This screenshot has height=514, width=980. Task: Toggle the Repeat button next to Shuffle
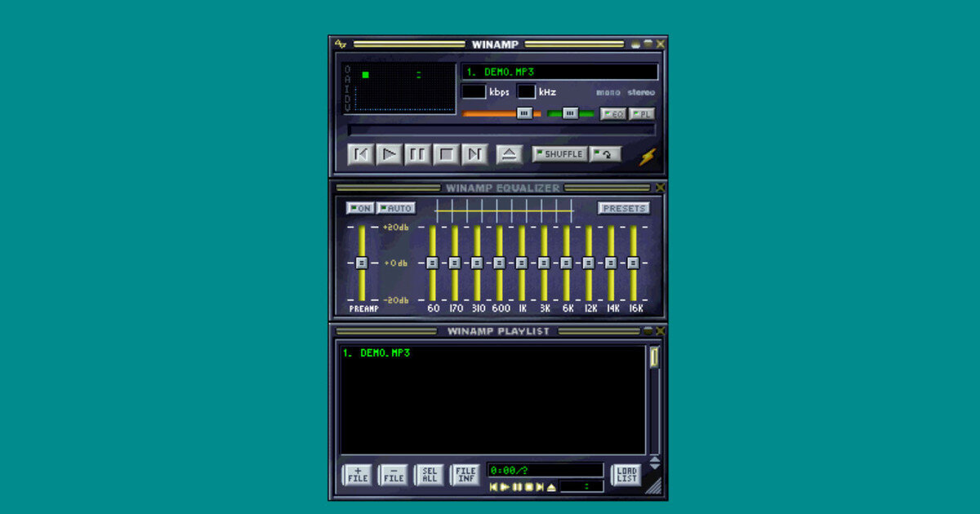click(x=605, y=153)
